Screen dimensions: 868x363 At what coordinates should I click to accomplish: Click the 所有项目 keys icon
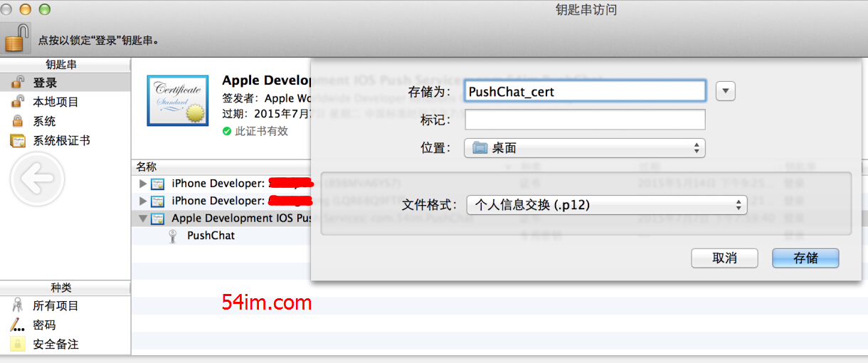(x=18, y=306)
